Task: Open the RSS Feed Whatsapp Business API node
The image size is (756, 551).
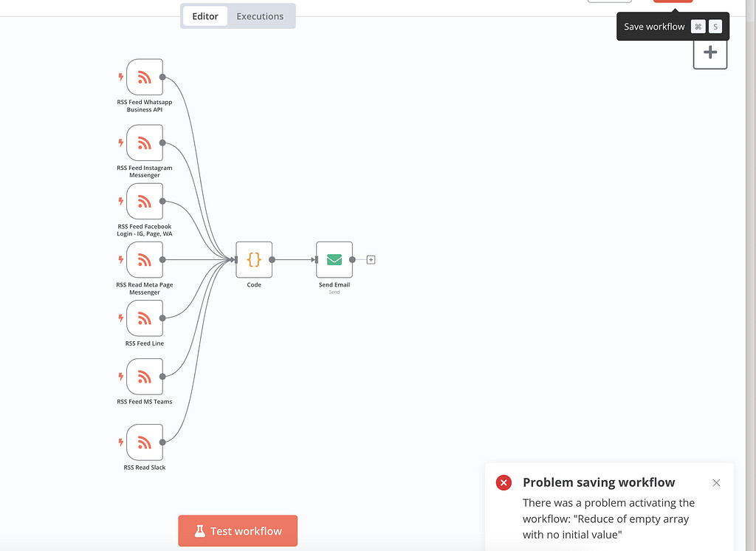Action: (144, 77)
